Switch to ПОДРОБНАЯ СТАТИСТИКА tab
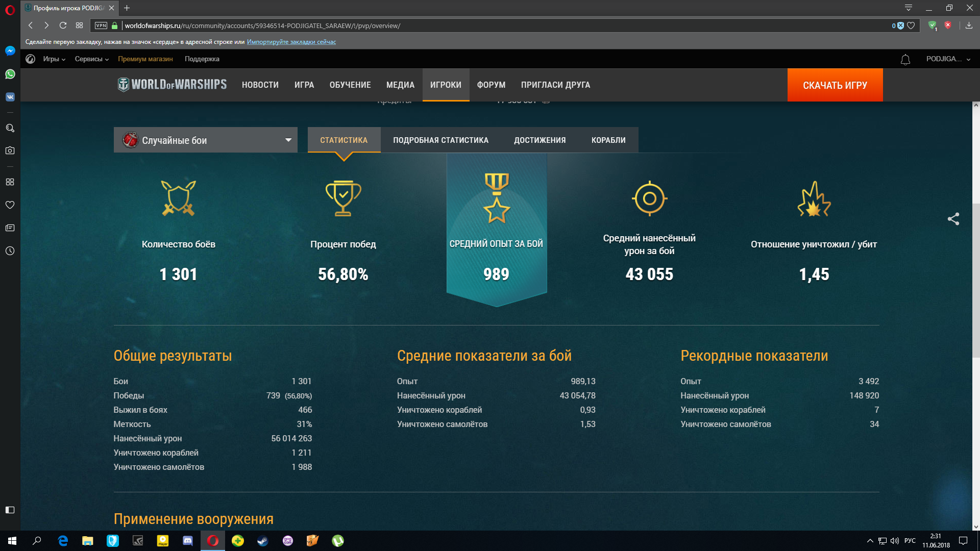The height and width of the screenshot is (551, 980). pyautogui.click(x=440, y=140)
